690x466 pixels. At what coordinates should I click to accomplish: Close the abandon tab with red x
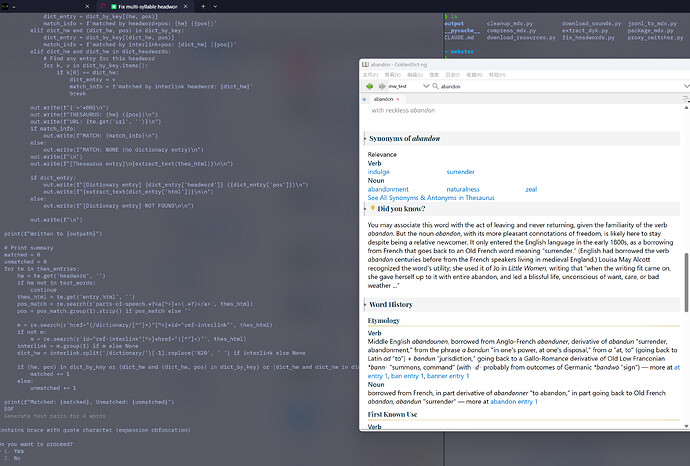[398, 99]
